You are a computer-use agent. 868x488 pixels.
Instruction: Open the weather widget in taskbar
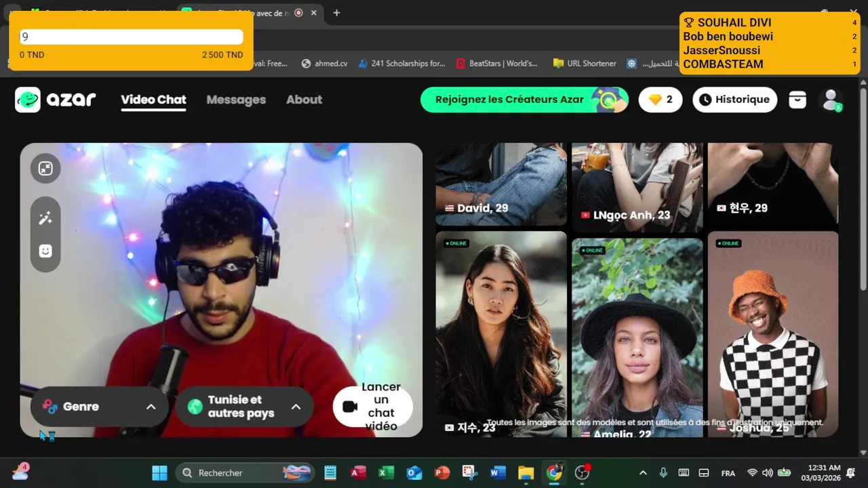[x=20, y=472]
